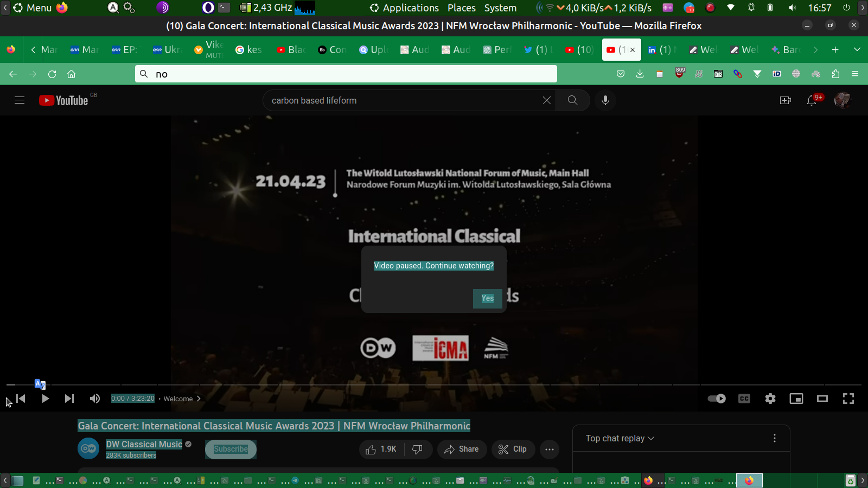Switch to the LinkedIn (1) tab
868x488 pixels.
pyautogui.click(x=662, y=50)
